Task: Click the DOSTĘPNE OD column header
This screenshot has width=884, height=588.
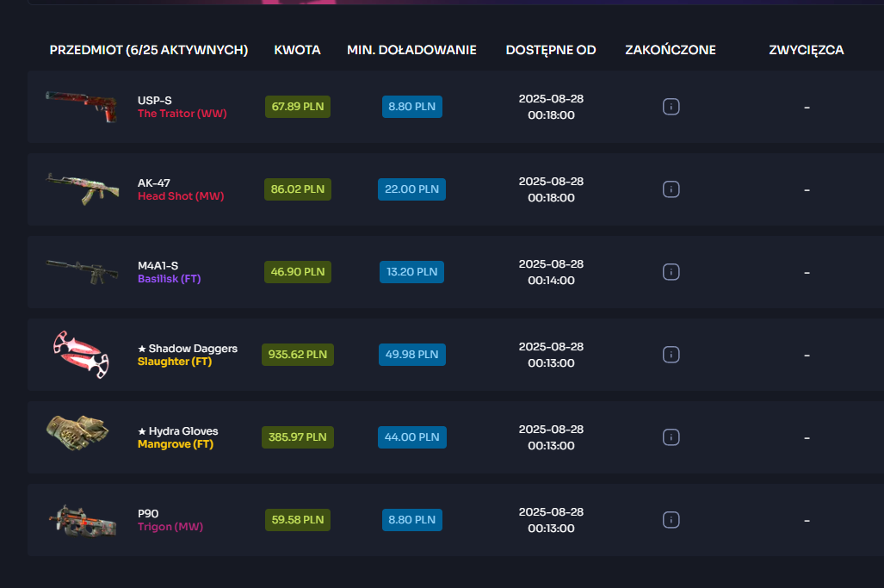Action: tap(551, 50)
